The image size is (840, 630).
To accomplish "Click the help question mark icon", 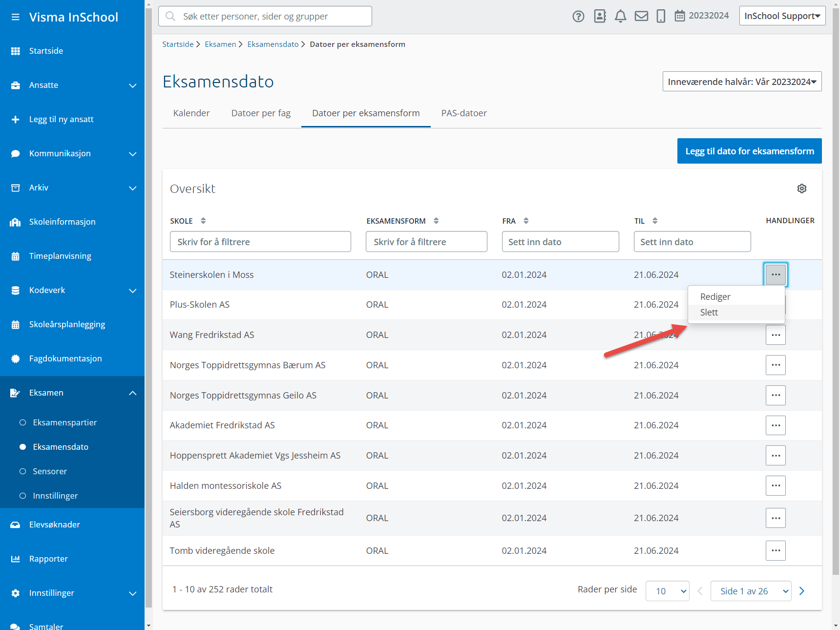I will (x=578, y=16).
